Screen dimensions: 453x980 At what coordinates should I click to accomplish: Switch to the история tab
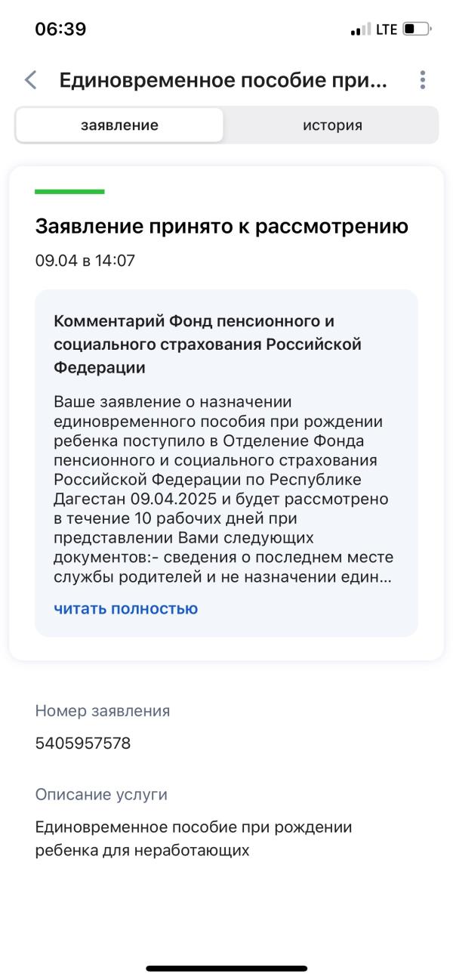tap(332, 125)
